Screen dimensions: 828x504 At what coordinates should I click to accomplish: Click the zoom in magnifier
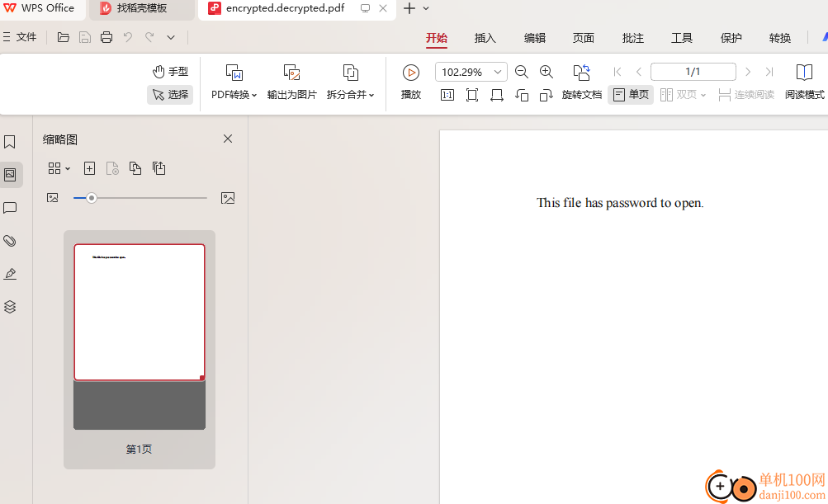click(x=546, y=72)
